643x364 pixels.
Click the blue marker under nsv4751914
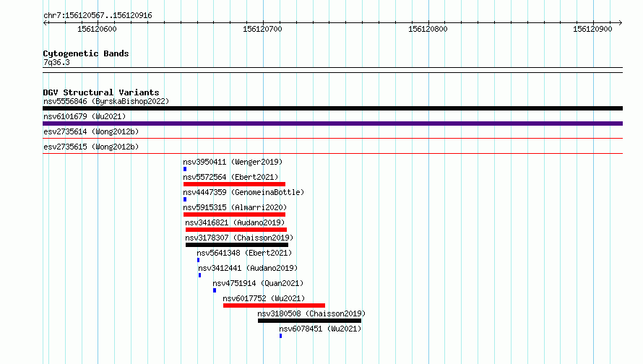[215, 290]
